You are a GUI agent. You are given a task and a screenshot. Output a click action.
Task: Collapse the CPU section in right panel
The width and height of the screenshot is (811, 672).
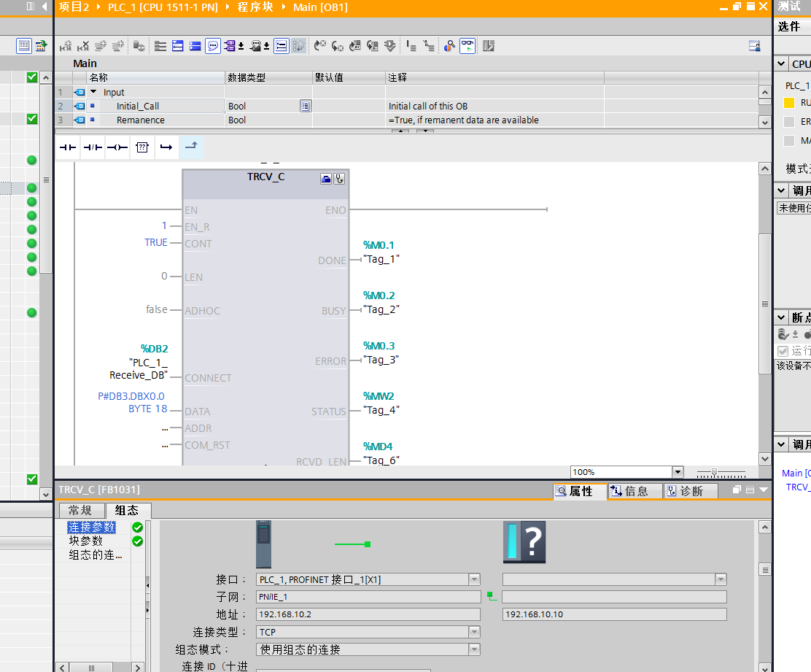pos(781,63)
